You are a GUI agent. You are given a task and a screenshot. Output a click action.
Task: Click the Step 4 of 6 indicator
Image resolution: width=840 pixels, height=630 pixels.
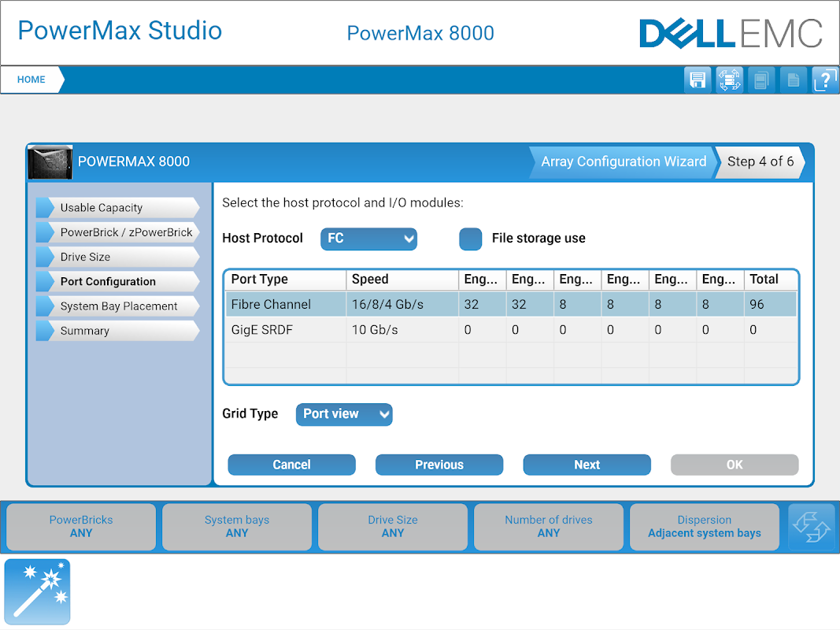760,161
